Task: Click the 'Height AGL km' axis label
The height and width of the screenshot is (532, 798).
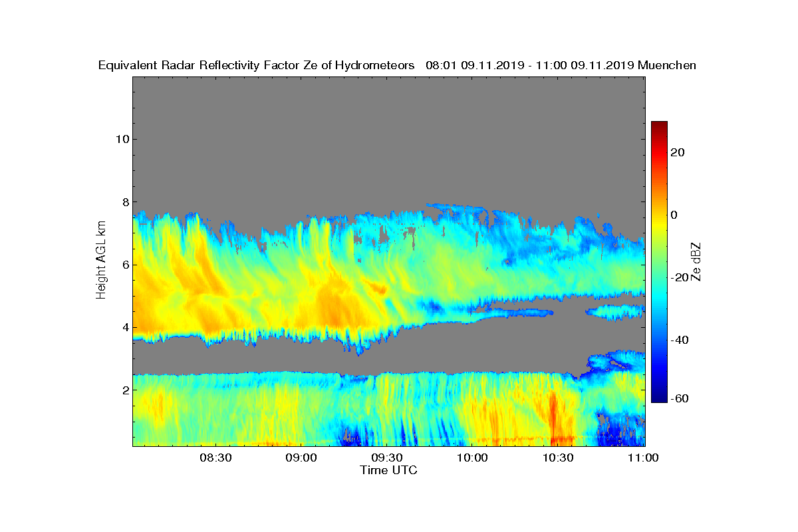Action: click(101, 261)
